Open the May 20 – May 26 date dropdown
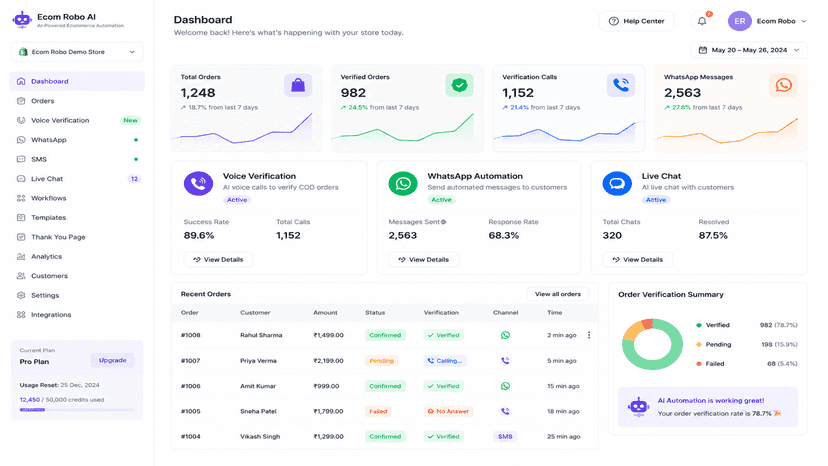 749,50
